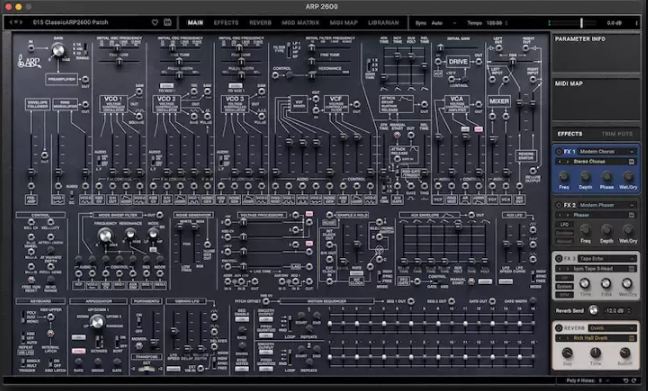Switch to the EFFECTS tab in top bar
648x391 pixels.
(226, 23)
